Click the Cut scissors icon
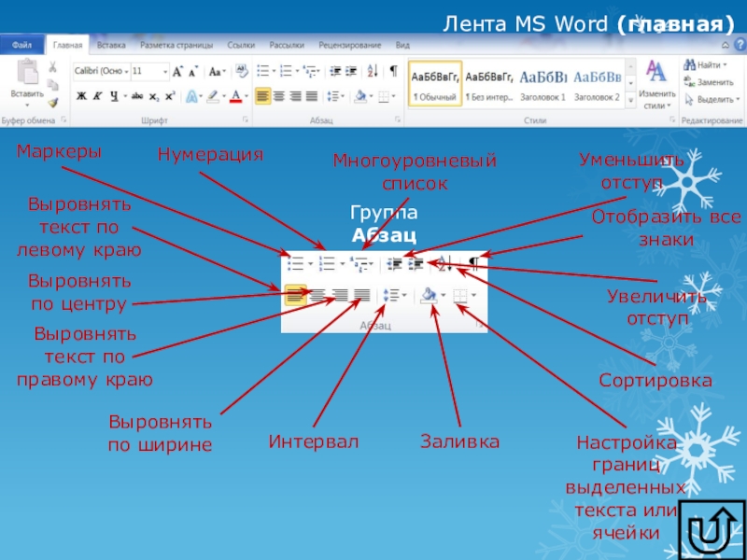Screen dimensions: 747x560 coord(53,67)
